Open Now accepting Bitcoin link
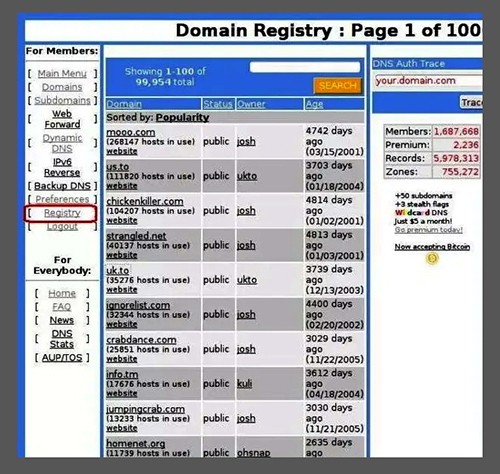 pyautogui.click(x=432, y=247)
